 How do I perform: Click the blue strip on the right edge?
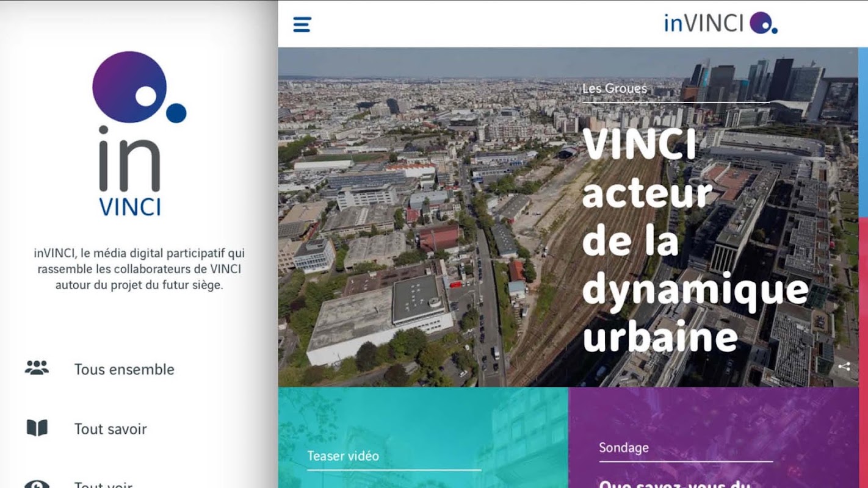pyautogui.click(x=863, y=132)
